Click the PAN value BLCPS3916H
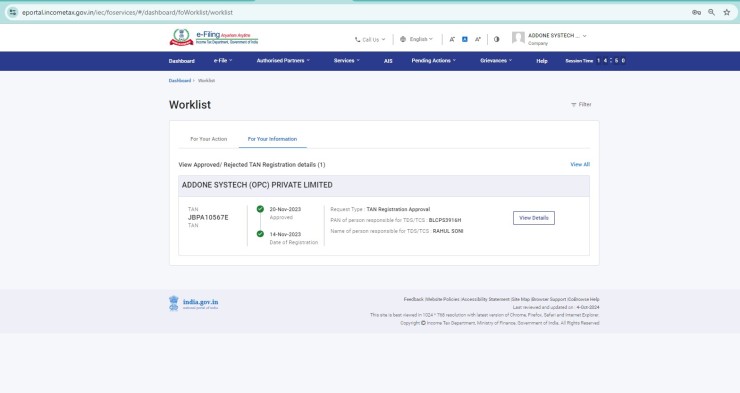Viewport: 740px width, 393px height. pyautogui.click(x=445, y=220)
